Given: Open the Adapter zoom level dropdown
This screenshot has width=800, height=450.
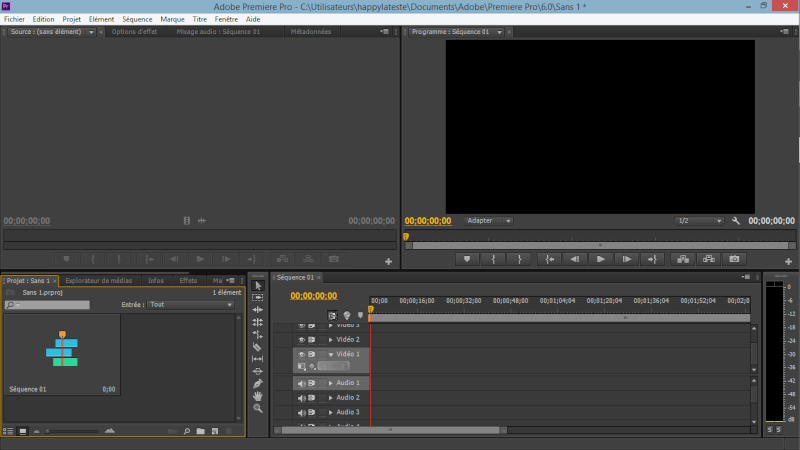Looking at the screenshot, I should click(488, 221).
